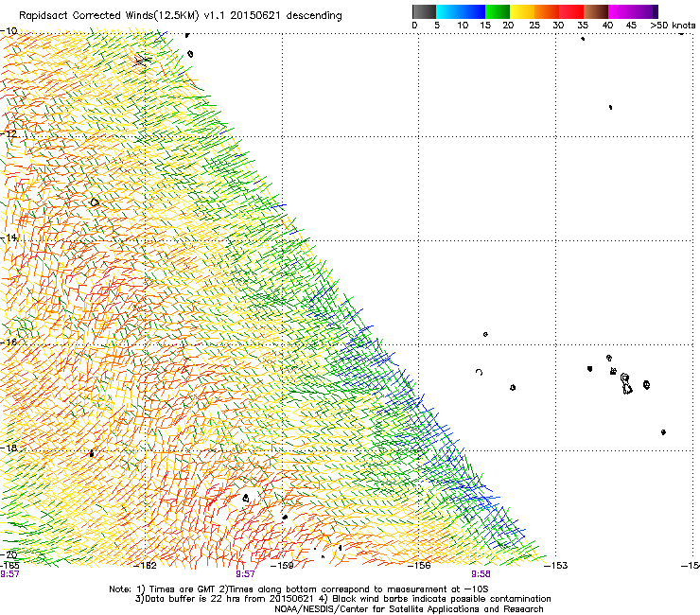700x615 pixels.
Task: Select the longitude label '-159'
Action: click(x=282, y=566)
